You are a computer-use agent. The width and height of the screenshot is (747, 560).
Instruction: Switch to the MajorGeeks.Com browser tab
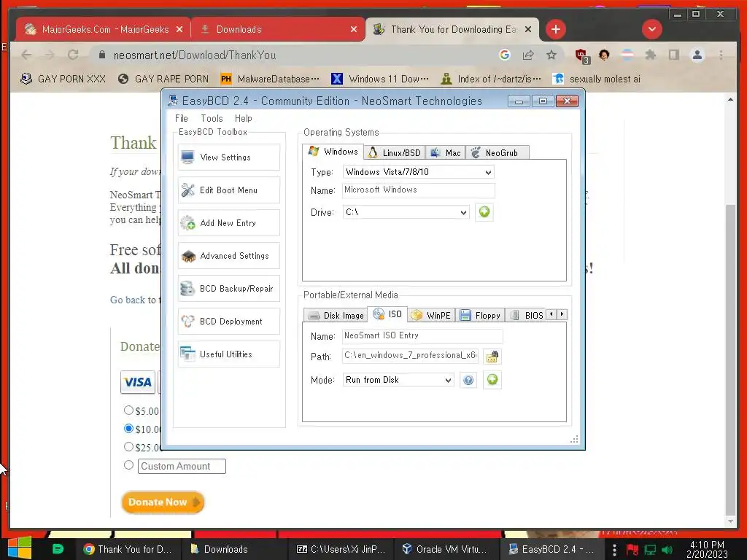[x=103, y=29]
